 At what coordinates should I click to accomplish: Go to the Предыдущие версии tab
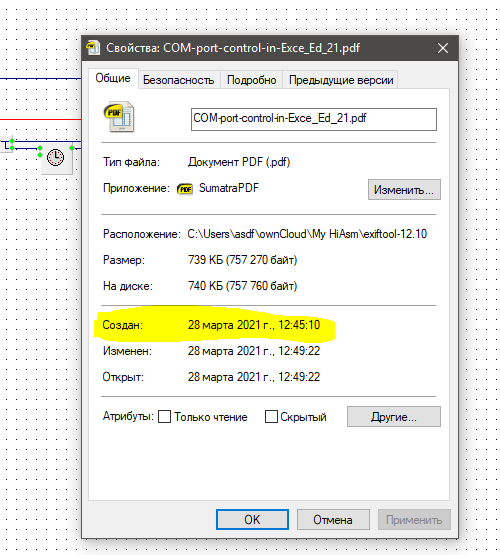(x=341, y=80)
